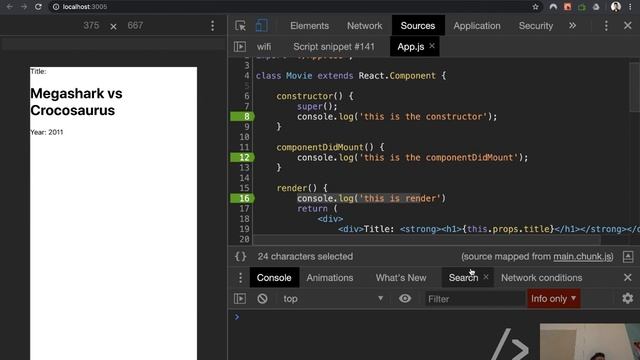This screenshot has width=640, height=360.
Task: Open the What's New drawer tab
Action: pyautogui.click(x=401, y=278)
